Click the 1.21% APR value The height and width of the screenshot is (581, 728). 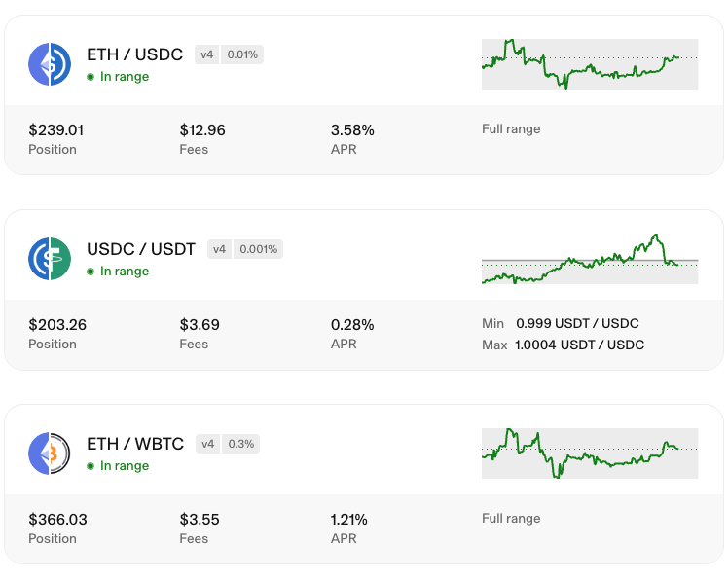pyautogui.click(x=349, y=519)
